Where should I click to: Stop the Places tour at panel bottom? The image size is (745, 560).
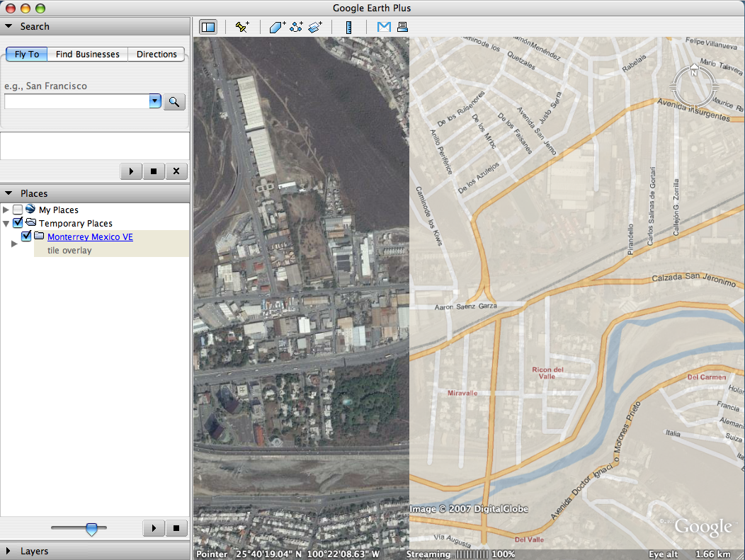pyautogui.click(x=176, y=527)
